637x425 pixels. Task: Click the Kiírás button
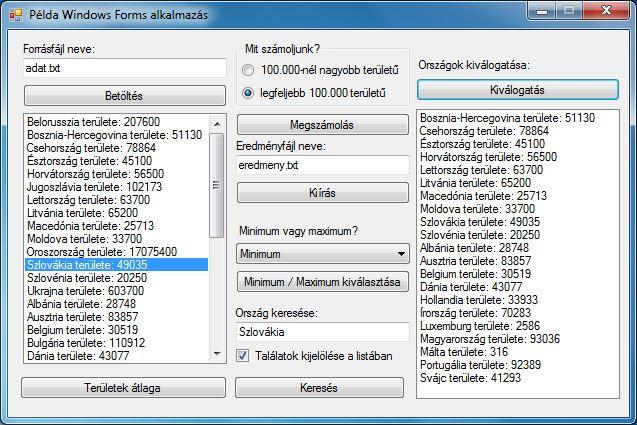(x=323, y=193)
